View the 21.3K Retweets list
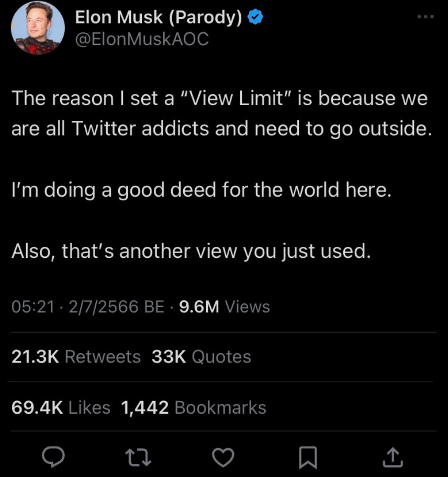Viewport: 448px width, 477px height. pos(76,357)
